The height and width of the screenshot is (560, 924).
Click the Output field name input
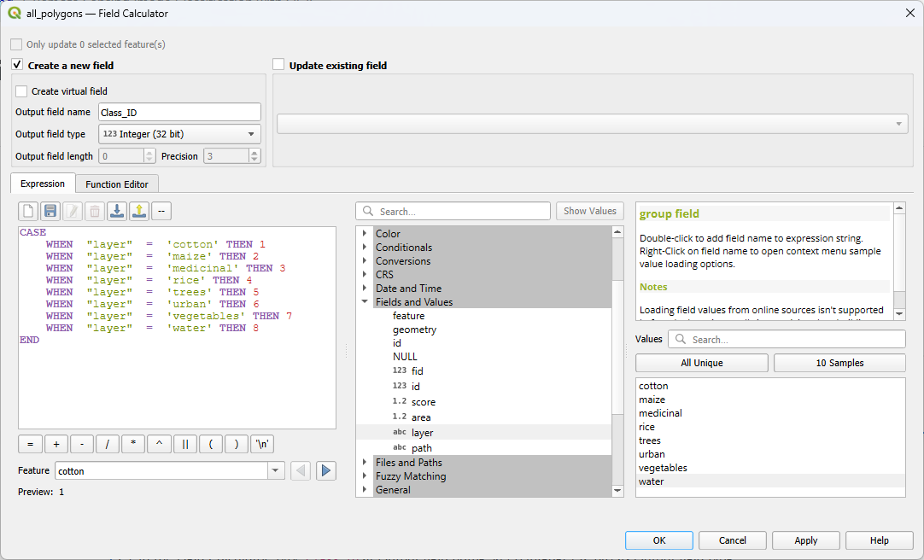point(179,112)
